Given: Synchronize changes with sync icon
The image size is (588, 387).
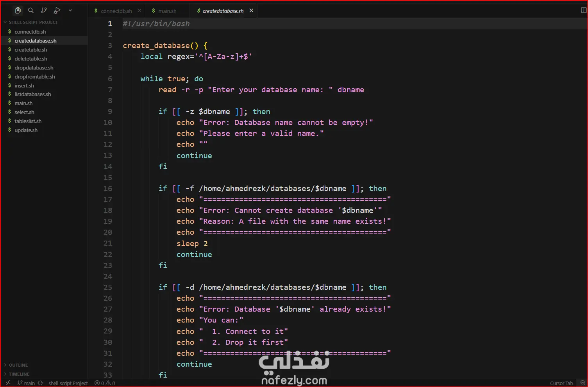Looking at the screenshot, I should tap(40, 383).
